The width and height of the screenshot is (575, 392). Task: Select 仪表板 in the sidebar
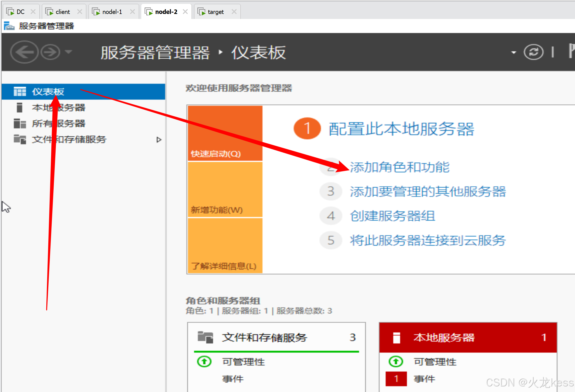(48, 92)
